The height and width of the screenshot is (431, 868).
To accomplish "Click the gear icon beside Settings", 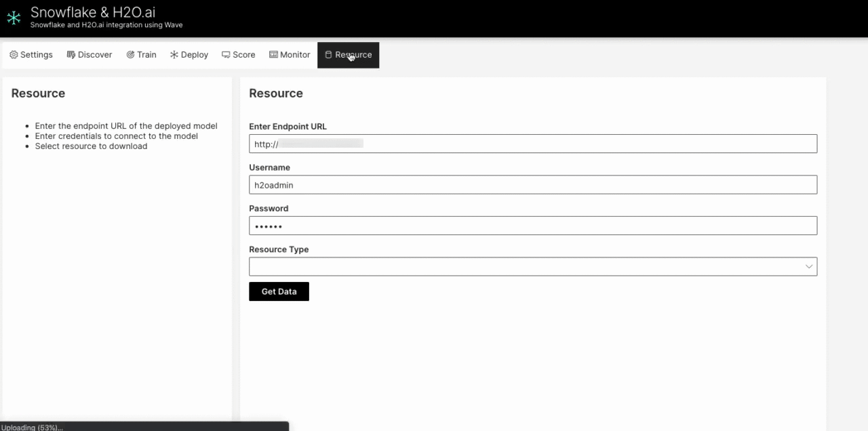I will (14, 55).
